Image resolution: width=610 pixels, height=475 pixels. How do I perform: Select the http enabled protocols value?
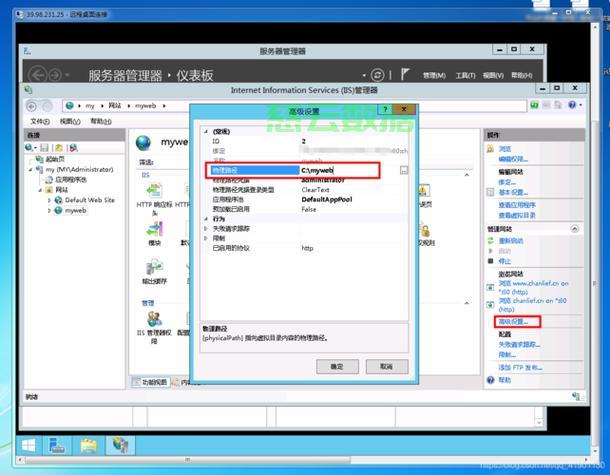(x=307, y=248)
